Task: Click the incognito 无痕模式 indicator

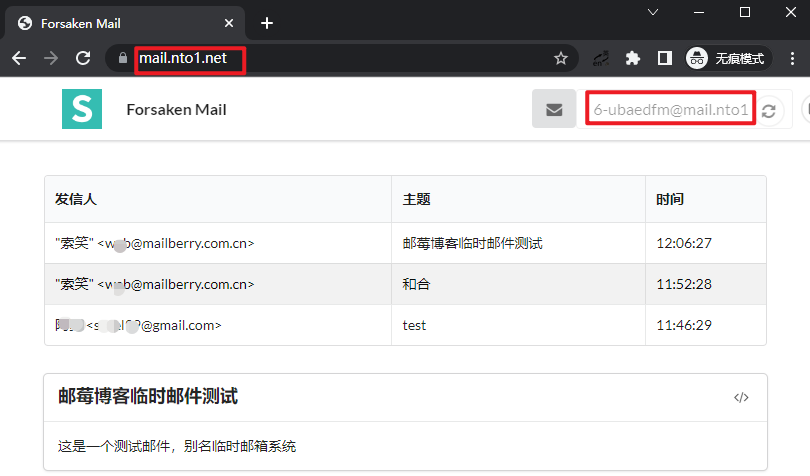Action: pos(728,58)
